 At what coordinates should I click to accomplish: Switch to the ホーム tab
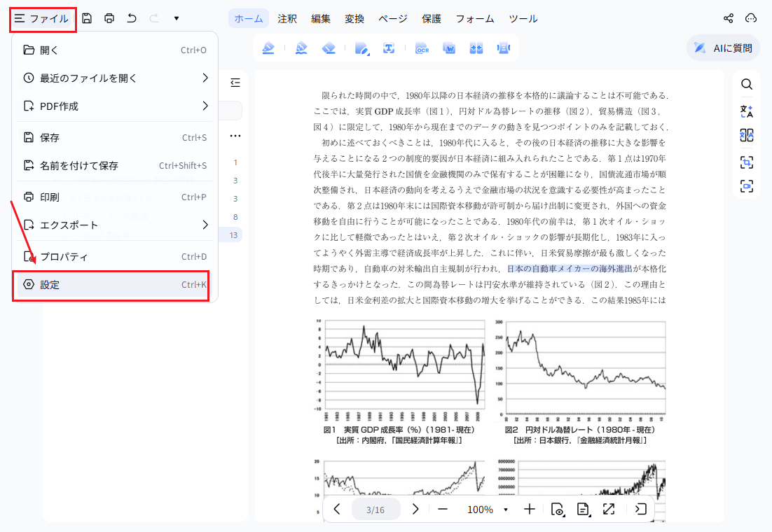(249, 19)
